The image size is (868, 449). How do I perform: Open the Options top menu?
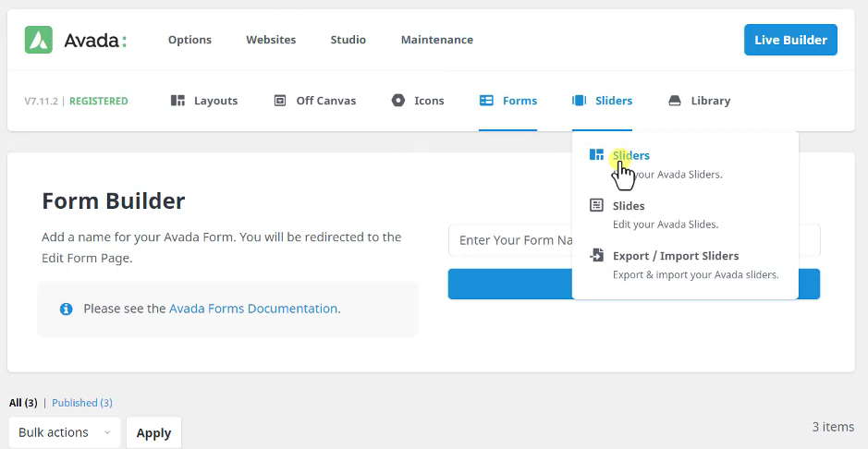[189, 40]
